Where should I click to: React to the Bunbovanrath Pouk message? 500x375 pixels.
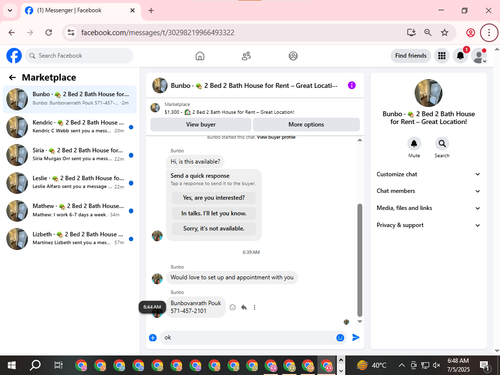click(233, 307)
